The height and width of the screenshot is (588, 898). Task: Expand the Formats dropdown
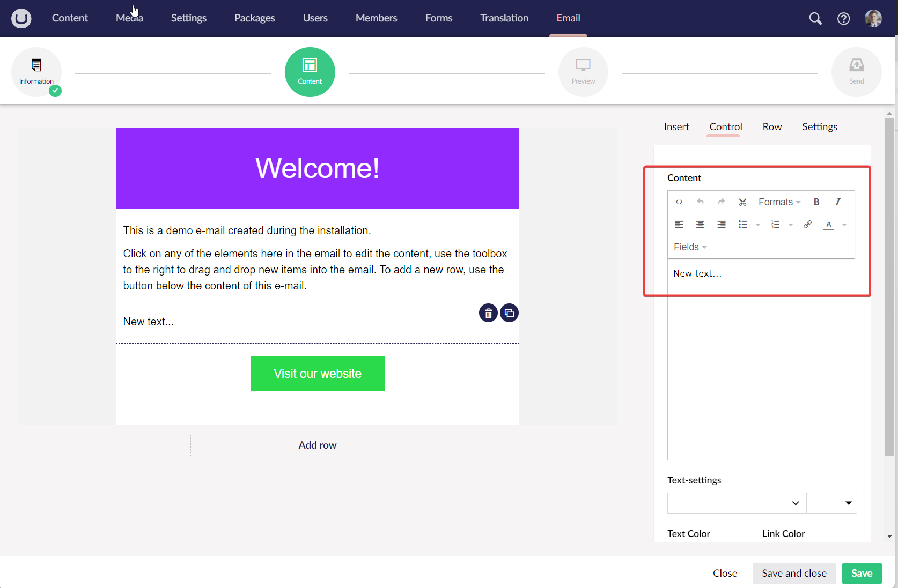pyautogui.click(x=779, y=202)
